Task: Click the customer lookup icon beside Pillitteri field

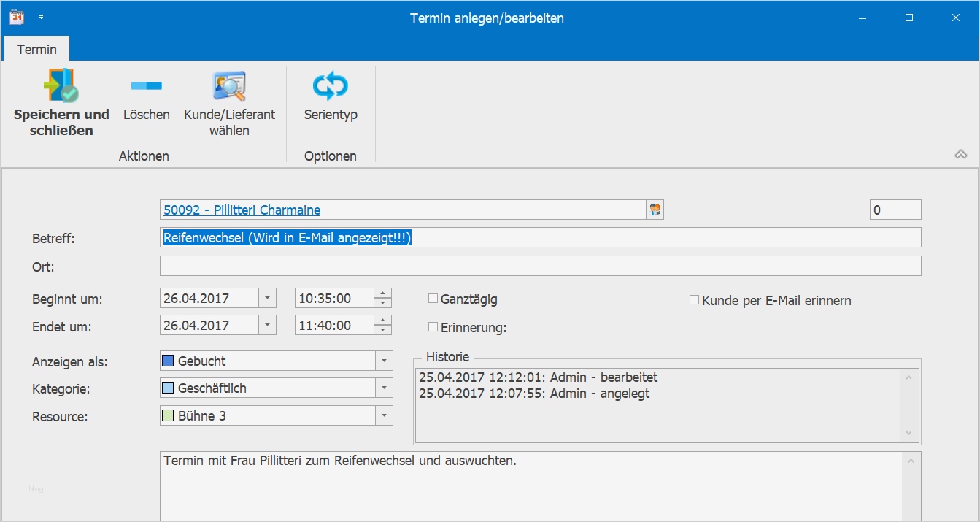Action: [x=655, y=210]
